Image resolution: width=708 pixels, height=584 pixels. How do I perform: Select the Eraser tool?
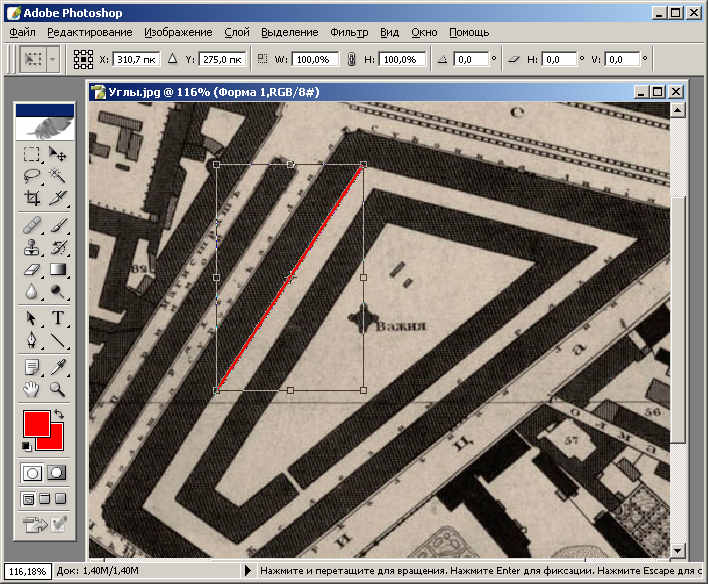pos(32,270)
